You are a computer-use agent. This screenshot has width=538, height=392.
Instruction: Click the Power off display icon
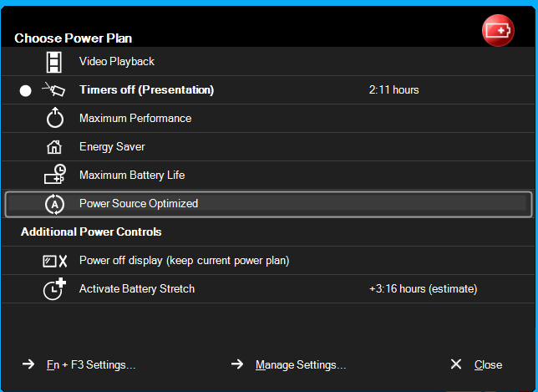[54, 261]
